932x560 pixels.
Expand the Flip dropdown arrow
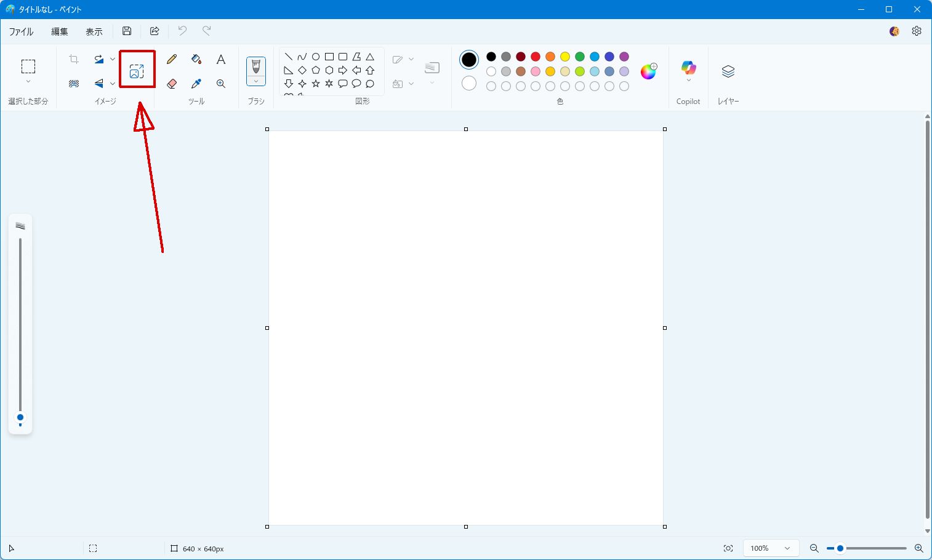112,83
